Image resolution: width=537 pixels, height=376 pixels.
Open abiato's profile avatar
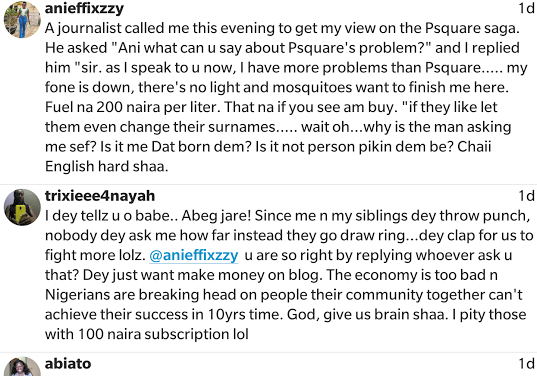point(22,366)
